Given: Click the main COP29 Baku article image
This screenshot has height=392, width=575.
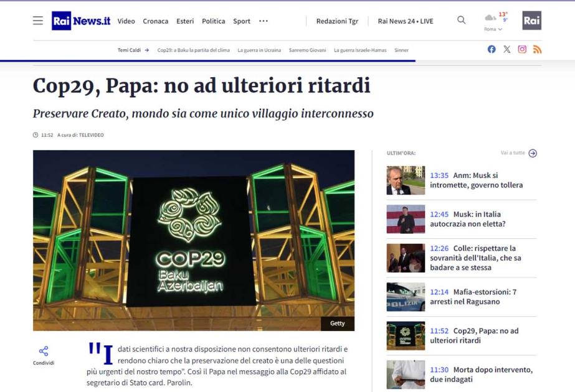Looking at the screenshot, I should [x=194, y=240].
